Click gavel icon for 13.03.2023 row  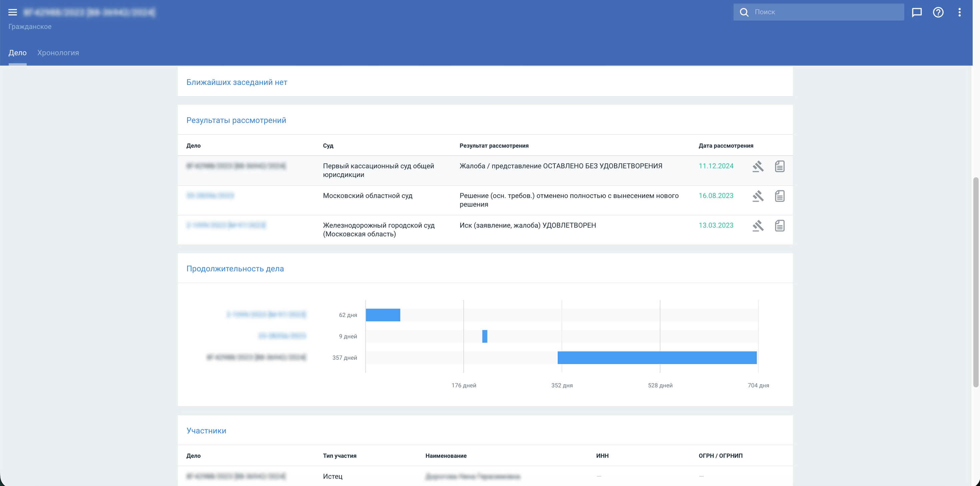point(758,226)
